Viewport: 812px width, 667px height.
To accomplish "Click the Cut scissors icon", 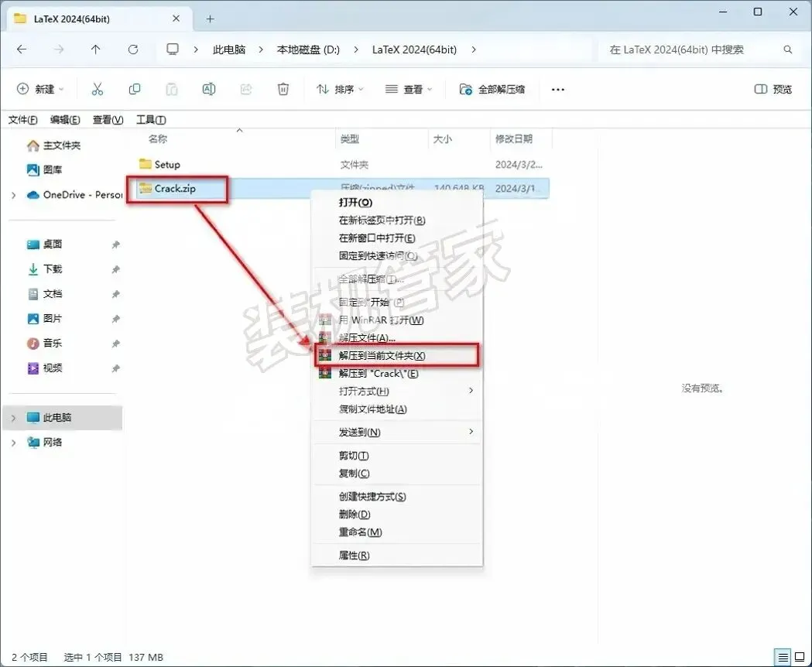I will [98, 89].
